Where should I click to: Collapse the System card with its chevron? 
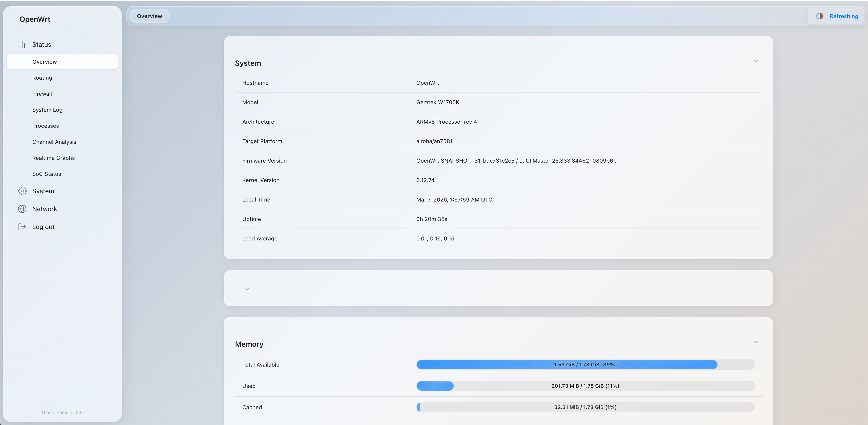756,61
